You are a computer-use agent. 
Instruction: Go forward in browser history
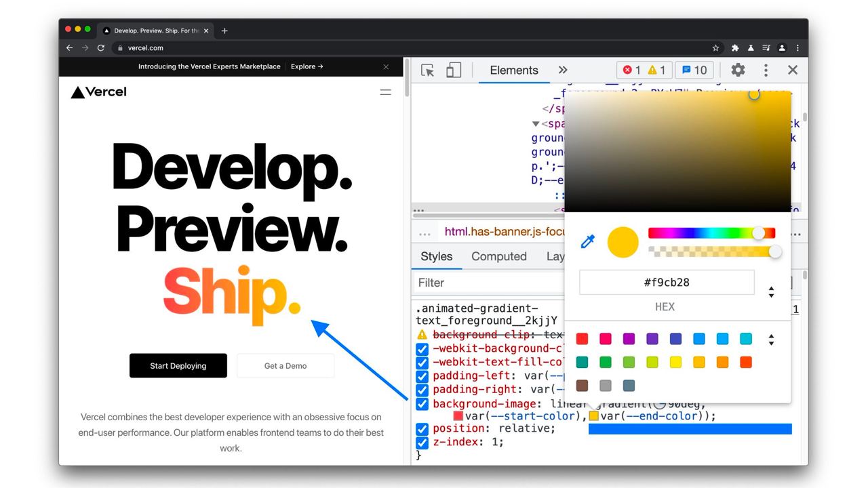(85, 48)
